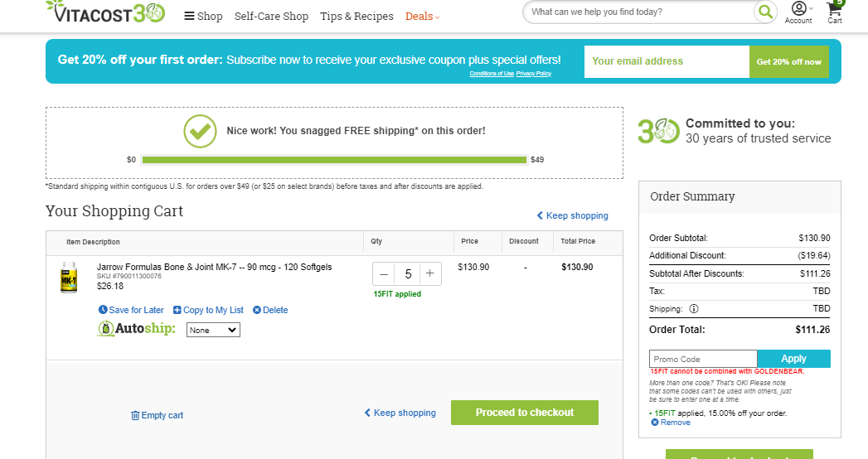
Task: Apply the promo code
Action: pos(794,359)
